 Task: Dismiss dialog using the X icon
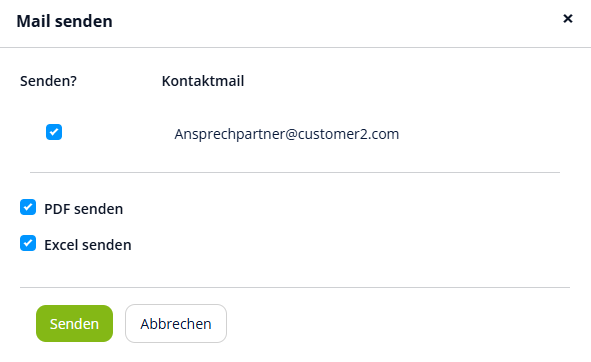coord(568,18)
